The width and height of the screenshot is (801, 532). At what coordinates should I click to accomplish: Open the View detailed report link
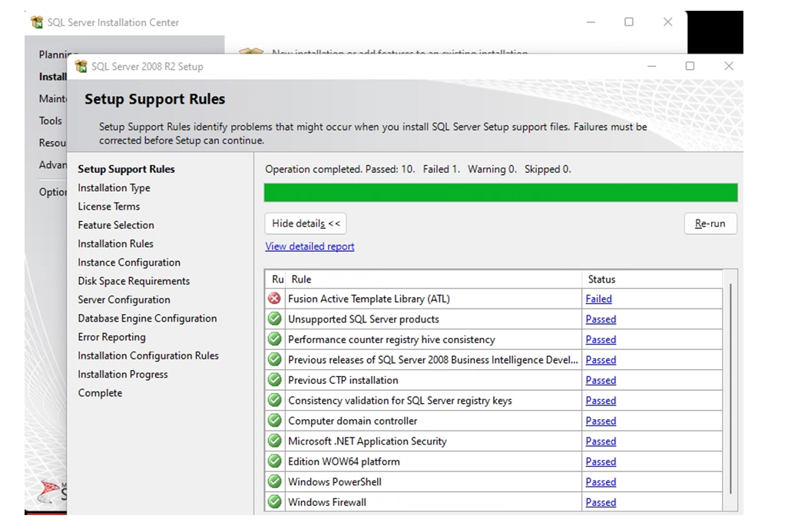pyautogui.click(x=309, y=246)
